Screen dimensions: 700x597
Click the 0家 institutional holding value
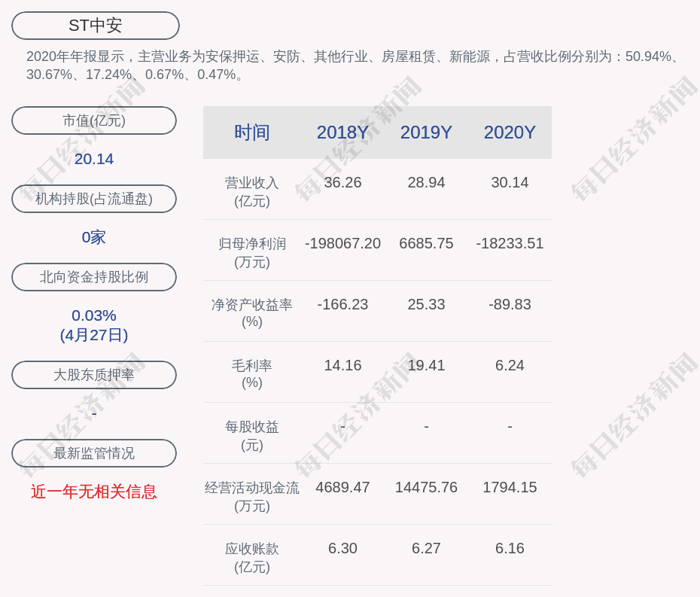click(94, 237)
